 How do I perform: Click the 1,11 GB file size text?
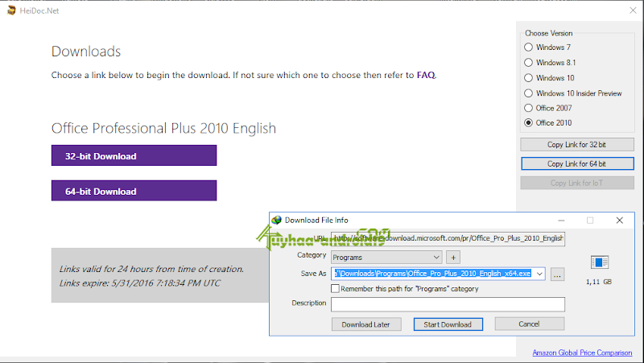(x=599, y=282)
